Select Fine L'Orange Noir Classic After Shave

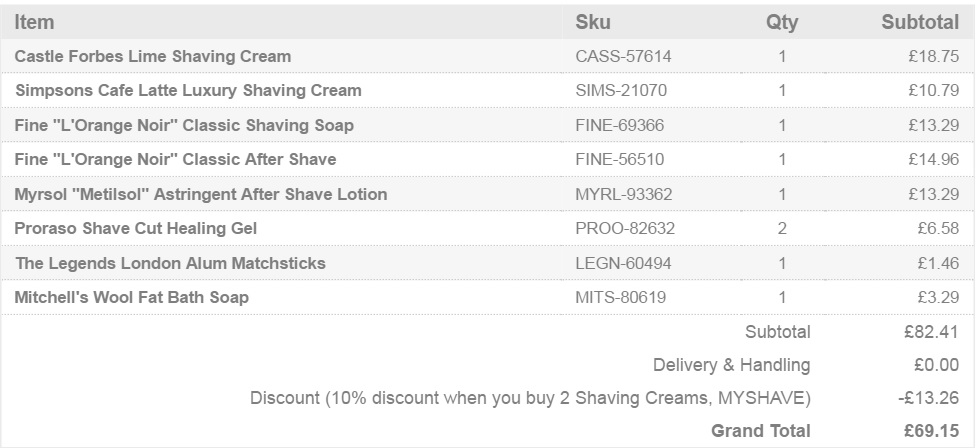point(175,160)
